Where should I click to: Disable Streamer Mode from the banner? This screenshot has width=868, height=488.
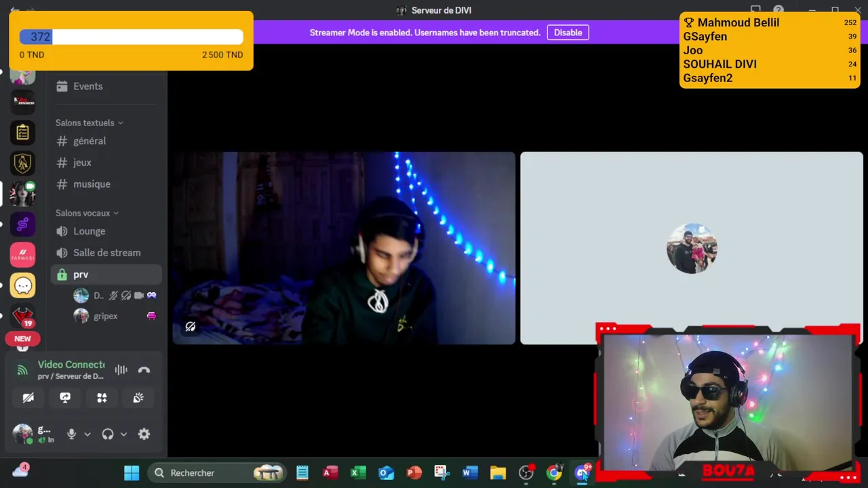tap(568, 33)
